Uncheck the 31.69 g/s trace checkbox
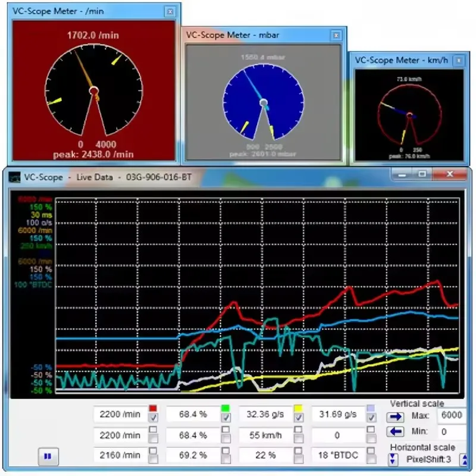This screenshot has width=476, height=476. tap(371, 418)
